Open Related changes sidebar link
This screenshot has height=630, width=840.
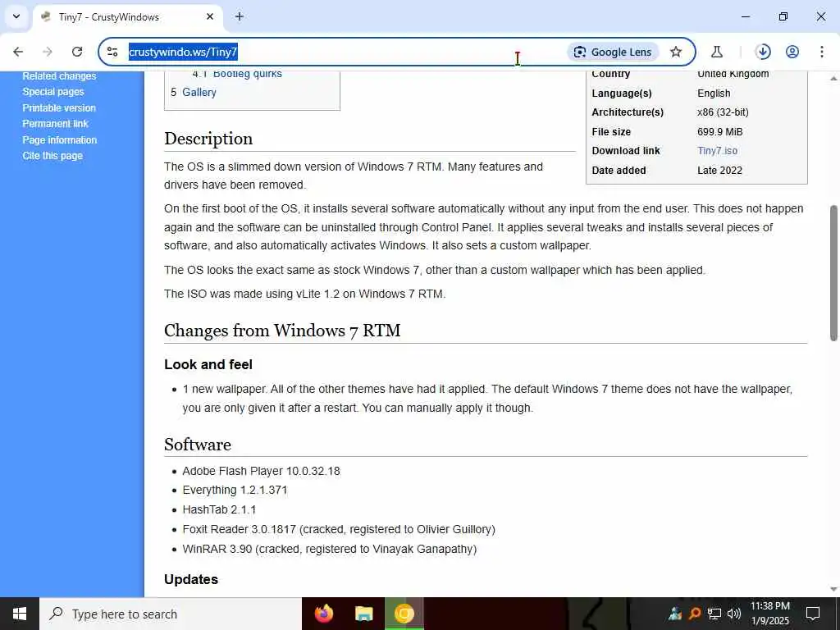[x=59, y=76]
